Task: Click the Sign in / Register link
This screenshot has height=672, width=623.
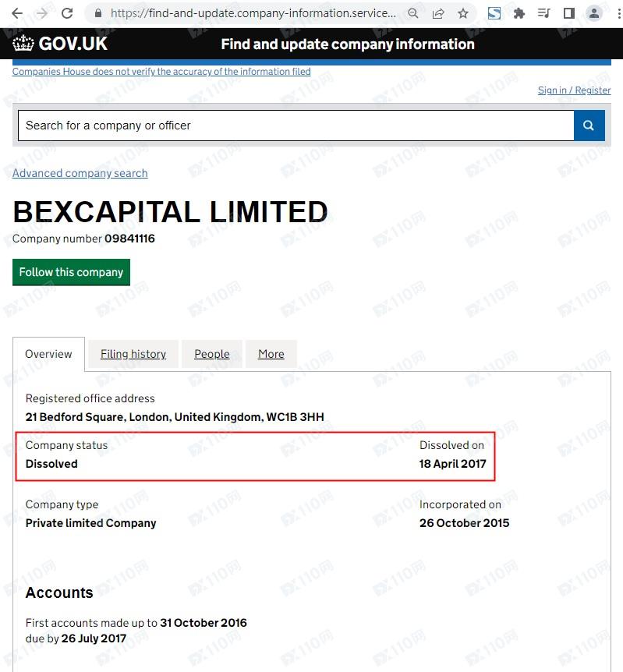Action: pos(574,90)
